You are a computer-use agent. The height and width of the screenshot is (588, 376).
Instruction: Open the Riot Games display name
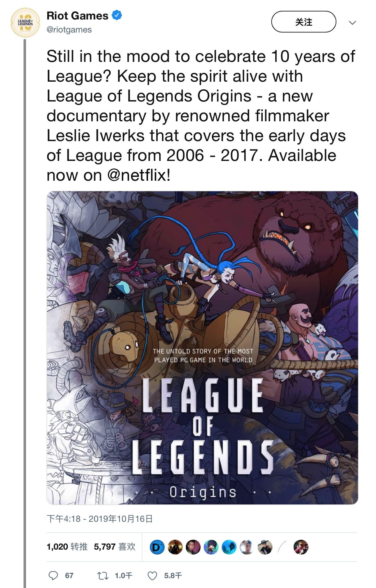(77, 16)
